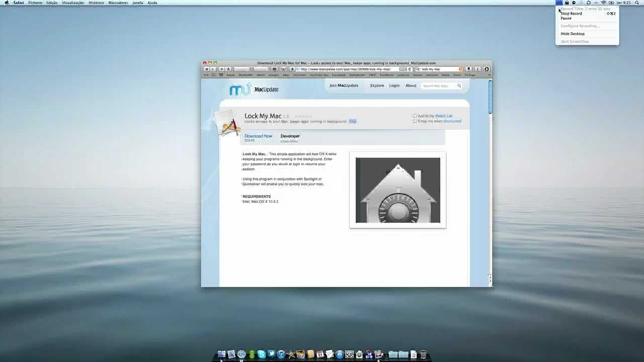Screen dimensions: 644x362
Task: Click Join MacUpdate link
Action: 344,86
